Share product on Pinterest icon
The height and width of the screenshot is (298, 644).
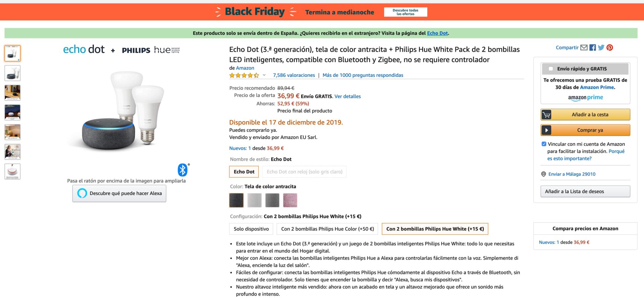(x=610, y=48)
